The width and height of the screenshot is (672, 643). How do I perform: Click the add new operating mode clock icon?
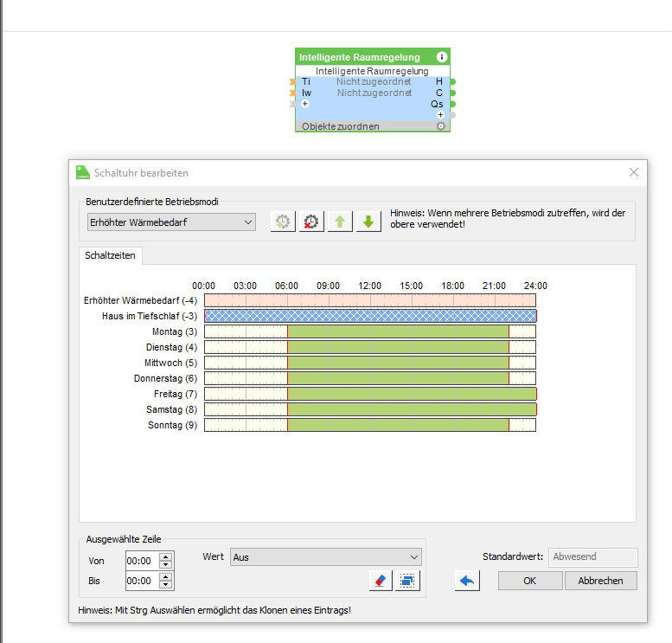click(283, 222)
